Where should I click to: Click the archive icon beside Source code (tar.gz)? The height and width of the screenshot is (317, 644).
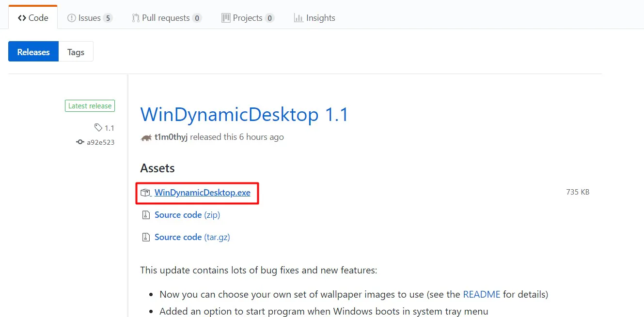tap(145, 237)
